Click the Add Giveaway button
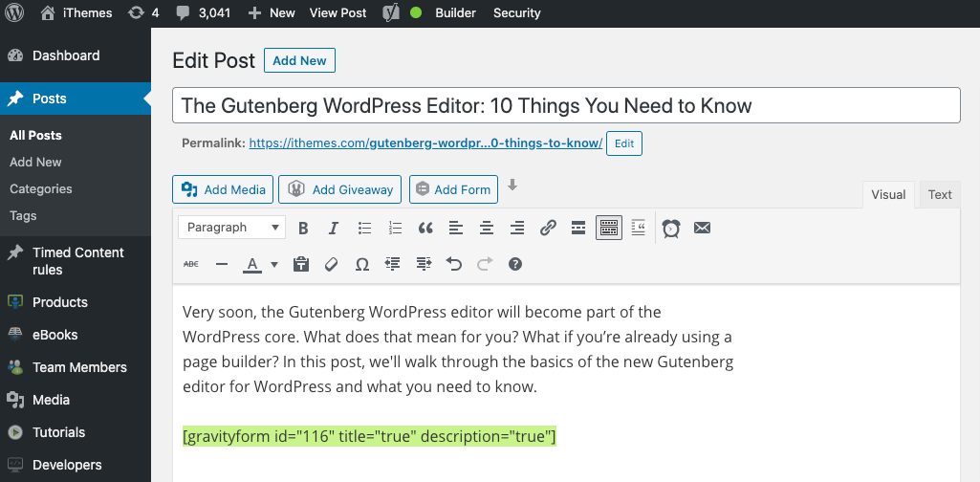This screenshot has height=482, width=980. pyautogui.click(x=339, y=189)
